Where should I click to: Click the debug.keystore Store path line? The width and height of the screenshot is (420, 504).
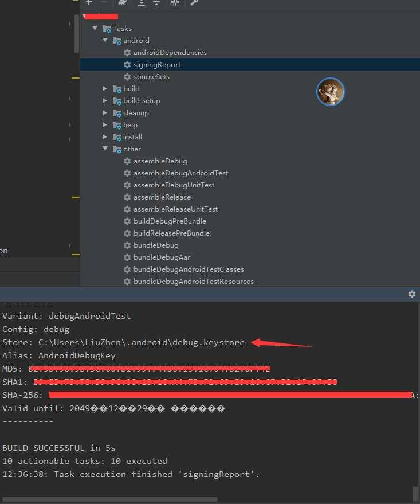coord(123,342)
